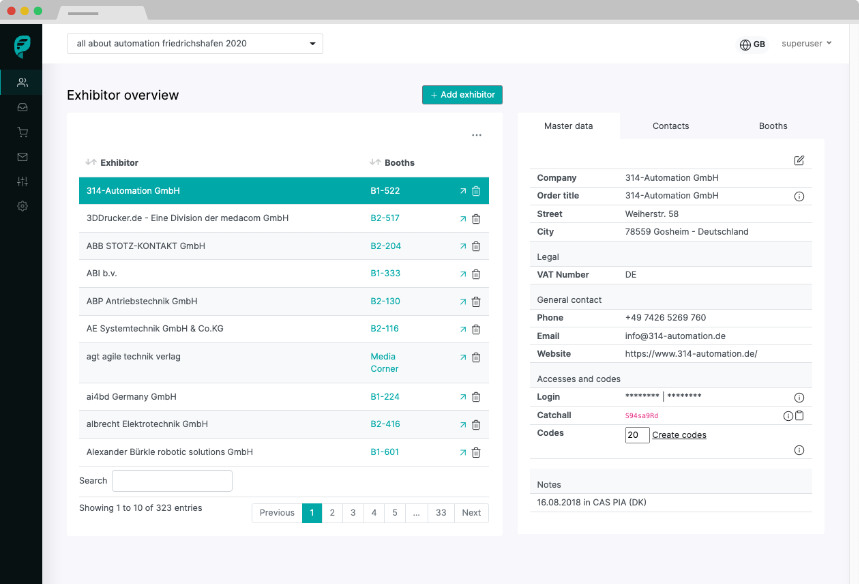Image resolution: width=859 pixels, height=584 pixels.
Task: Go to the Next page
Action: point(471,513)
